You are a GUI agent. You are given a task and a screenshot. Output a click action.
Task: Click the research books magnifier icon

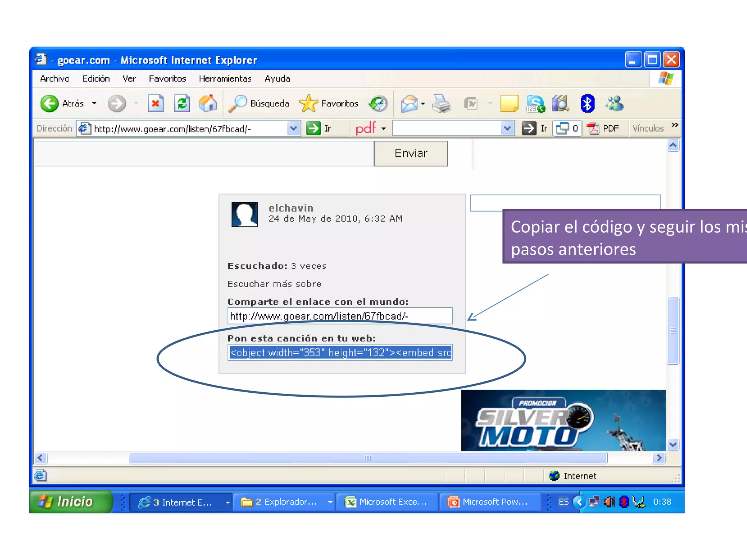(561, 104)
